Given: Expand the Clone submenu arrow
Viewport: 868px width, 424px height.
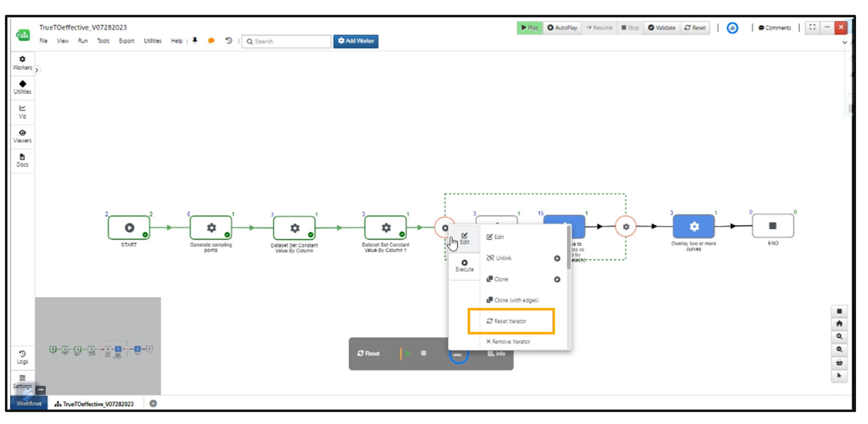Looking at the screenshot, I should coord(557,280).
